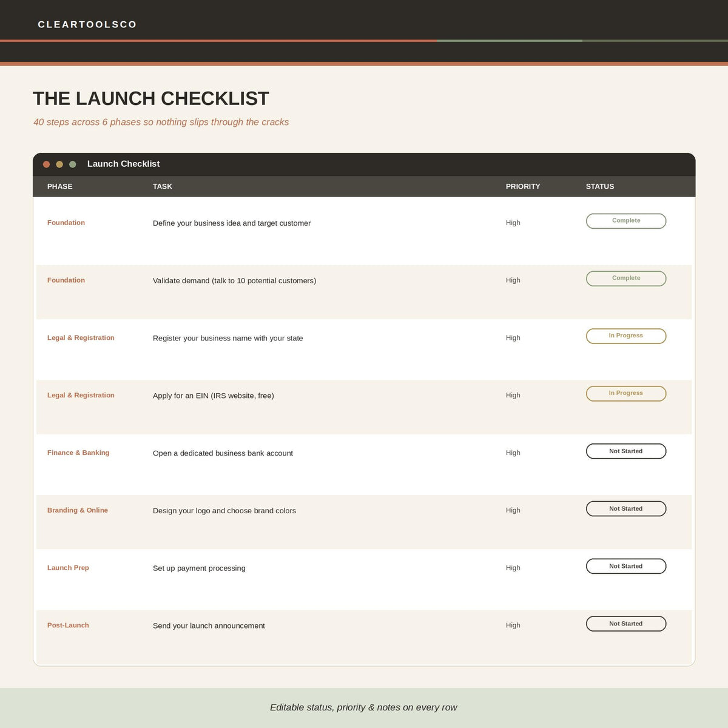The image size is (728, 728).
Task: Click the Launch Prep phase cell
Action: coord(68,568)
